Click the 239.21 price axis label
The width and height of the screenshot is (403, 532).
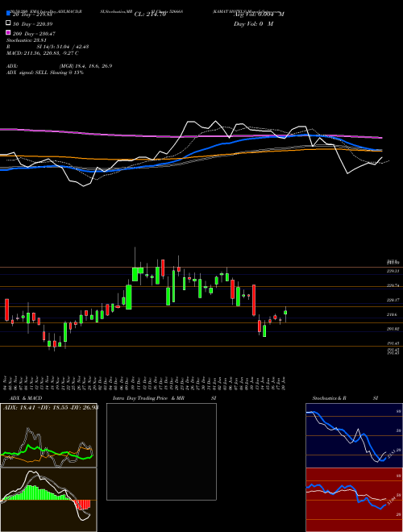click(393, 271)
